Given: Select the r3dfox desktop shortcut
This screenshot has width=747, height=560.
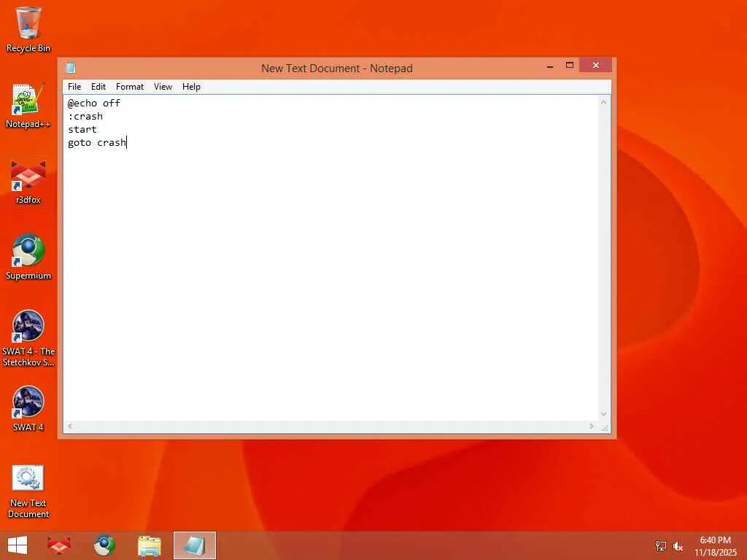Looking at the screenshot, I should (28, 182).
